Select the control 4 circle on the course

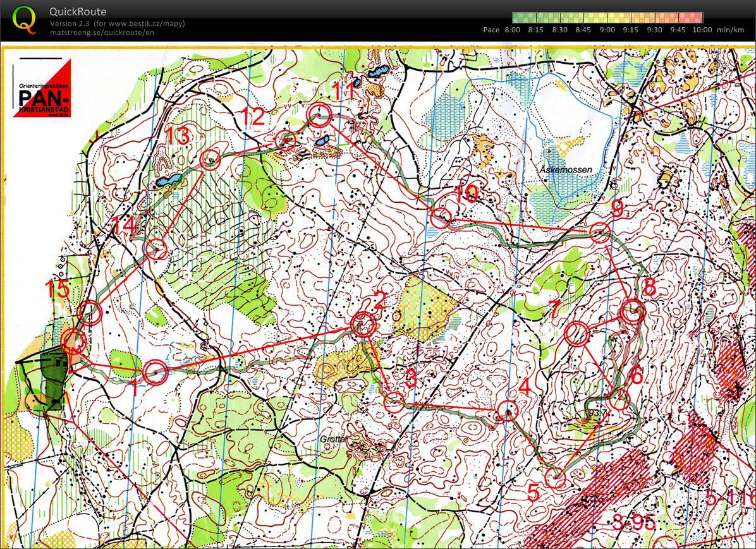(x=508, y=411)
